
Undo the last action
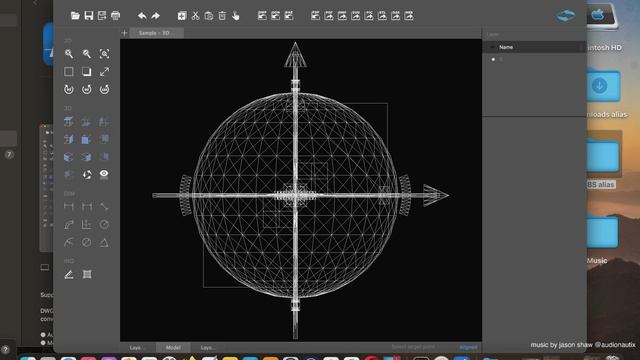click(142, 16)
